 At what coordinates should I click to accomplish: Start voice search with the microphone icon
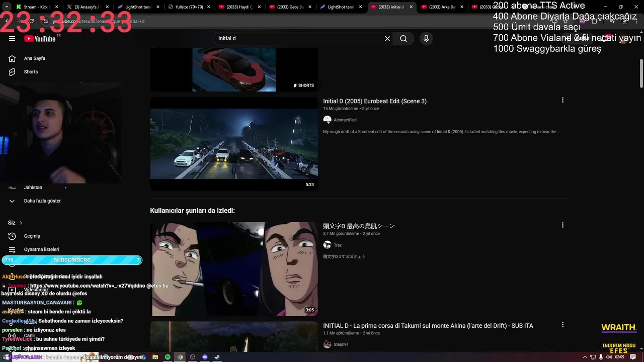[426, 39]
